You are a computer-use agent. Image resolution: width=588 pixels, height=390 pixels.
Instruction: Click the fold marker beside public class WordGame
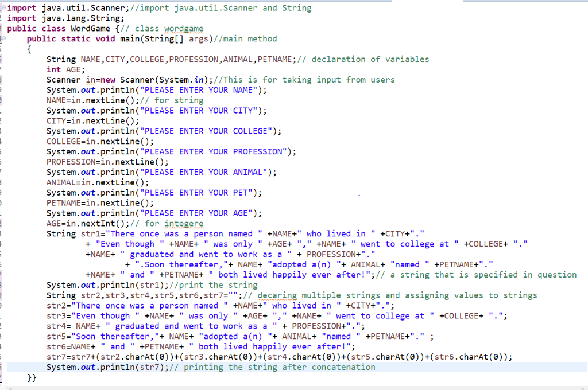coord(3,28)
